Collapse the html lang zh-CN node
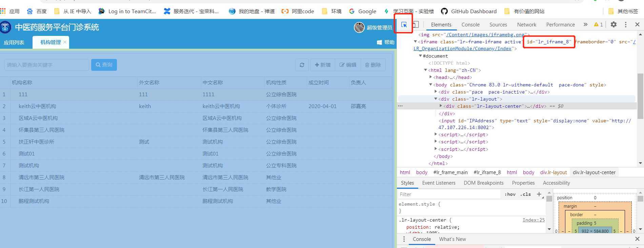 click(426, 70)
